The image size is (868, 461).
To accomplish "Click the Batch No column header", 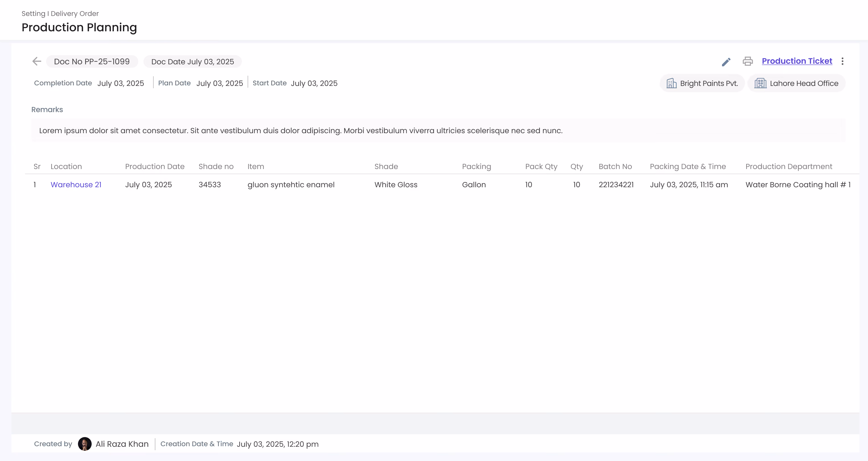I will (615, 166).
